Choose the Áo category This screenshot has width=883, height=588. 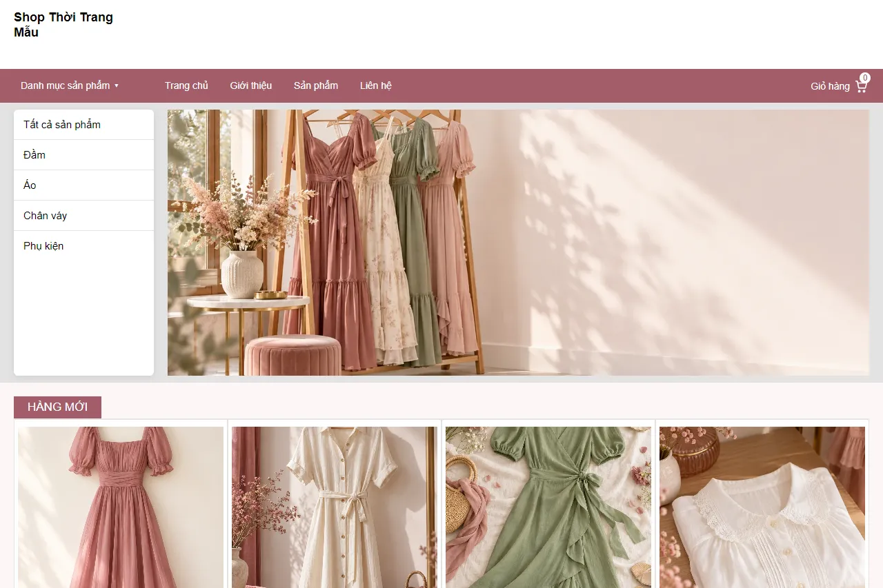tap(83, 185)
